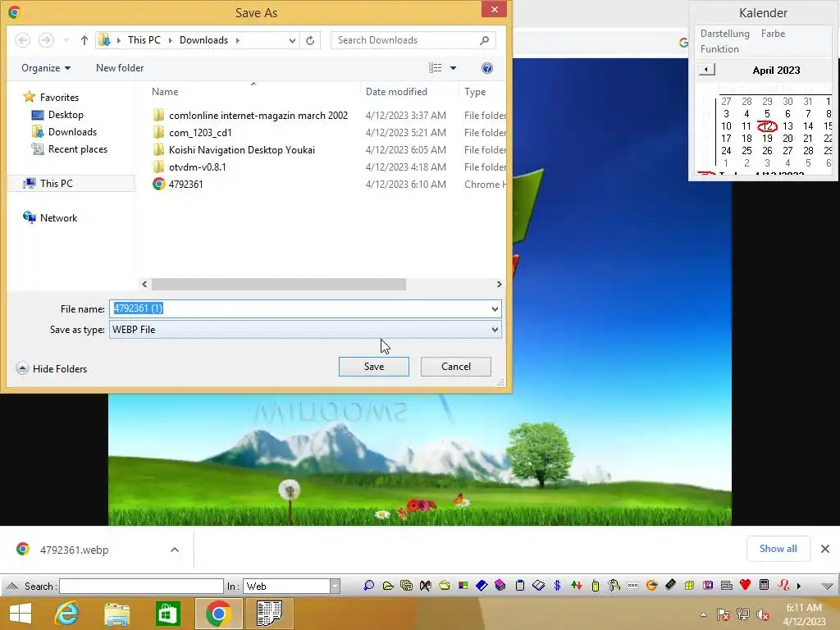
Task: Select the com_1203_cd1 folder
Action: (200, 132)
